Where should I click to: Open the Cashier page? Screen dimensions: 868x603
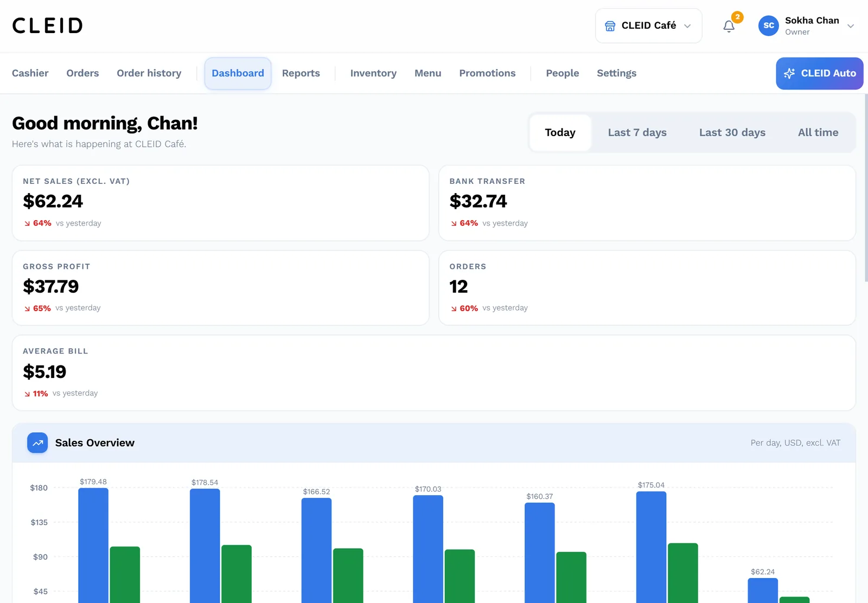click(x=30, y=73)
